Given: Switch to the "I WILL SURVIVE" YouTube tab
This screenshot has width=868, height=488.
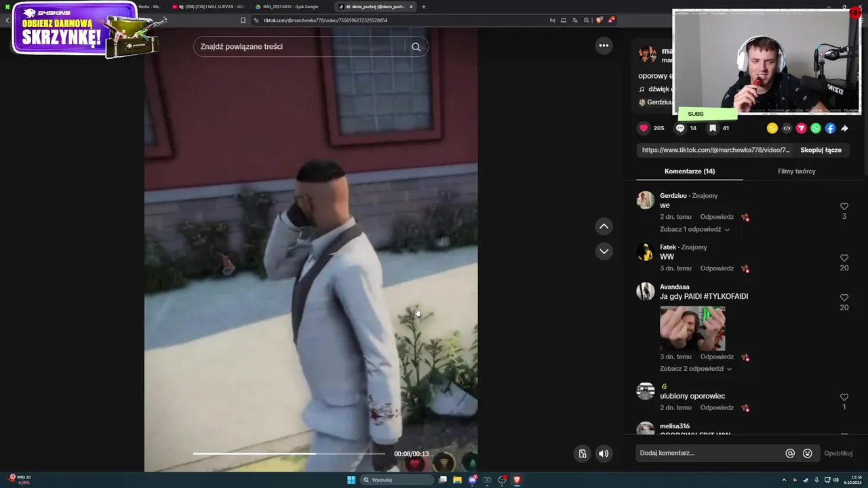Looking at the screenshot, I should point(209,7).
